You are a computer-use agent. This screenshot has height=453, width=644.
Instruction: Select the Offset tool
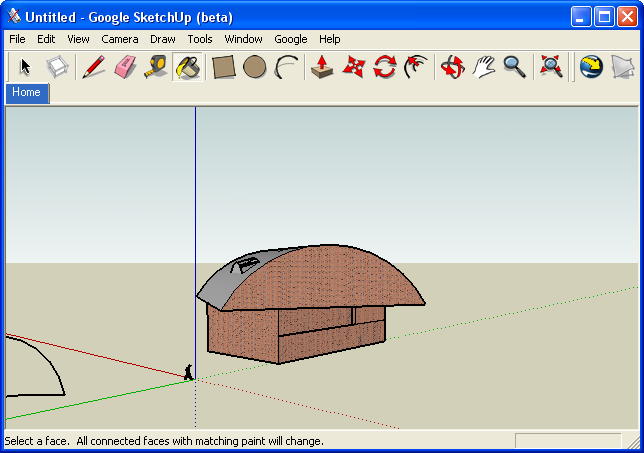[x=416, y=67]
